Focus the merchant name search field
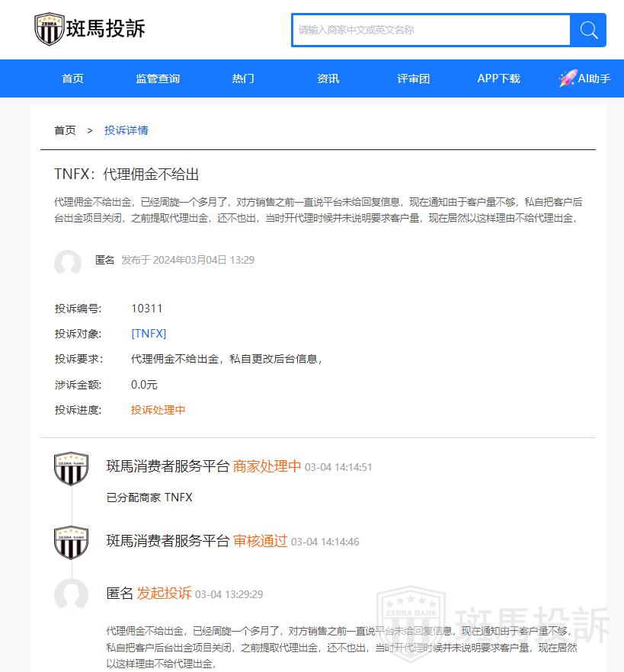The height and width of the screenshot is (672, 624). [430, 30]
